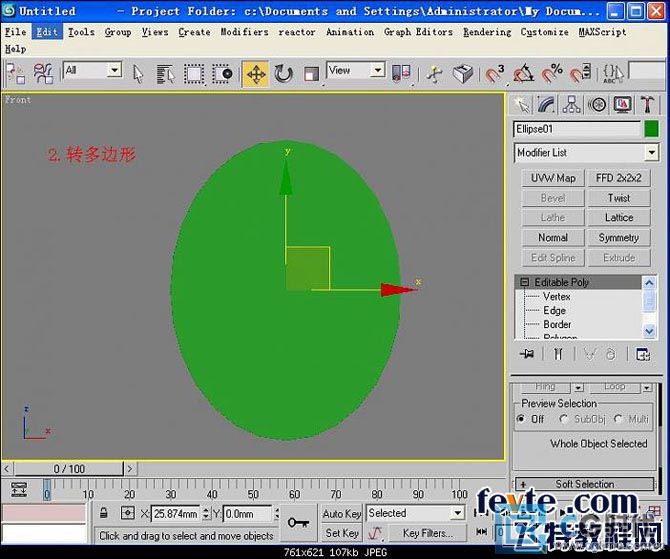The height and width of the screenshot is (559, 670).
Task: Activate the Select and Move tool
Action: point(256,74)
